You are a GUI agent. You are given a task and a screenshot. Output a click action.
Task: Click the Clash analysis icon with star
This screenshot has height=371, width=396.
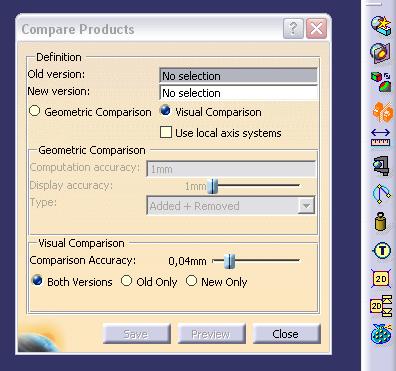click(x=381, y=25)
